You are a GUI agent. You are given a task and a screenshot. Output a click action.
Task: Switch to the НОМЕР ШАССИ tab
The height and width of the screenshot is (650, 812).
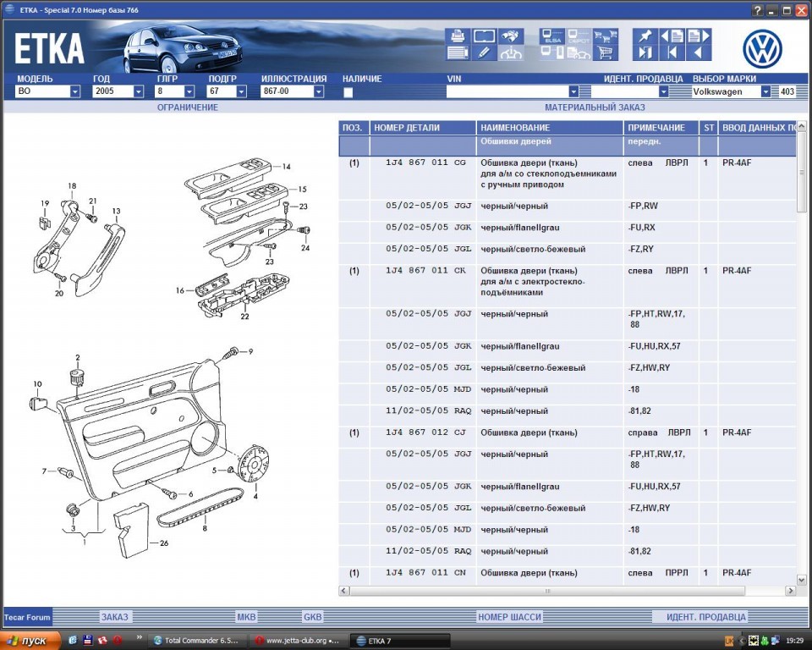click(x=508, y=617)
